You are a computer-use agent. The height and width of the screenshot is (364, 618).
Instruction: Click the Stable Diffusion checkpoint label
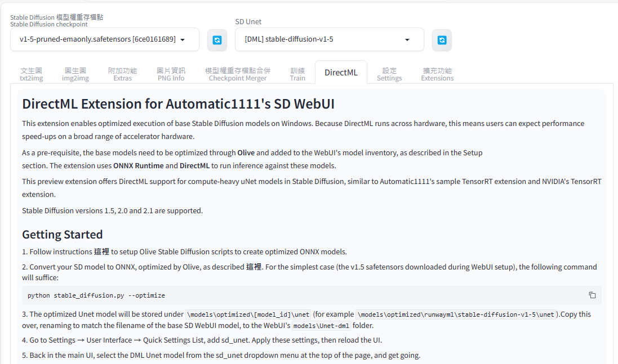[x=56, y=20]
